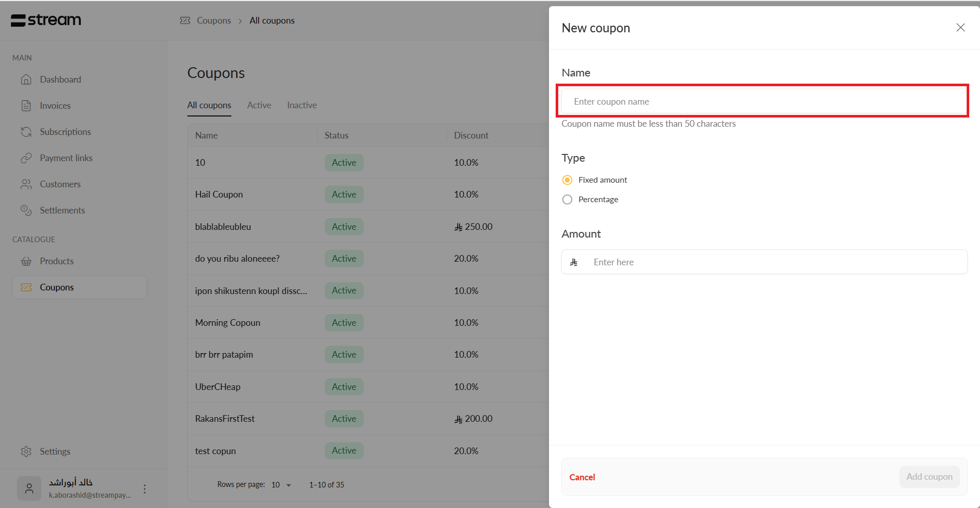
Task: Switch to the Active coupons tab
Action: [259, 105]
